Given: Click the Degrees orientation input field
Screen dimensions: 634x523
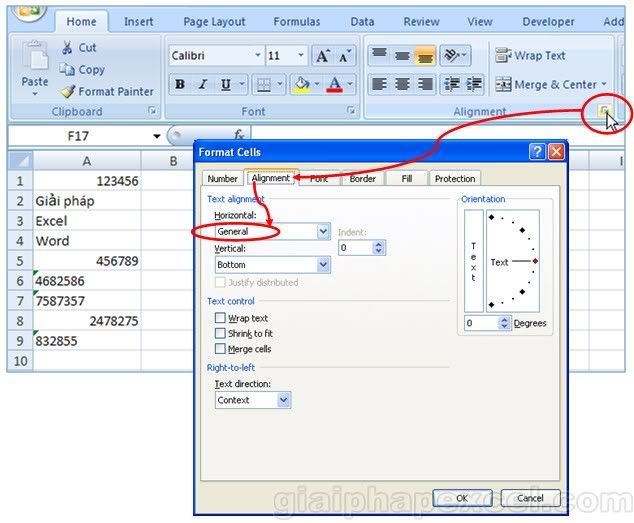Looking at the screenshot, I should tap(478, 323).
